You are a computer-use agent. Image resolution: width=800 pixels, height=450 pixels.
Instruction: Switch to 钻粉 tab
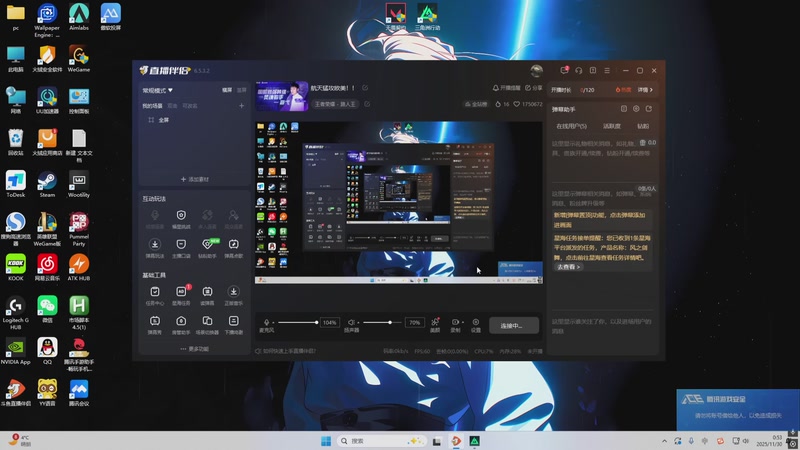643,126
